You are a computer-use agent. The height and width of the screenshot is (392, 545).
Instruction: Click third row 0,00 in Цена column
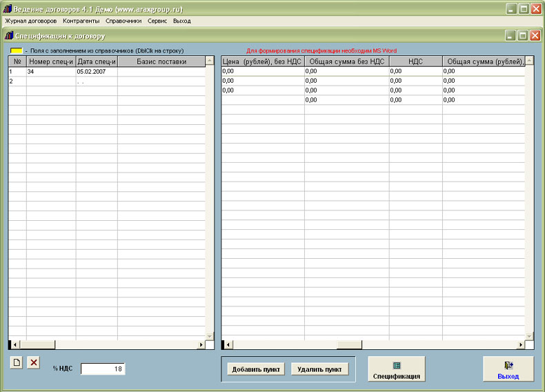pos(263,90)
